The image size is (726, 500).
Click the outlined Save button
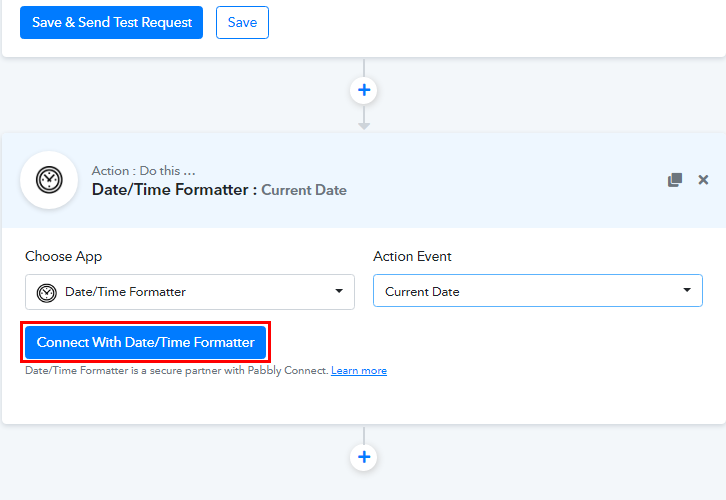click(x=242, y=22)
